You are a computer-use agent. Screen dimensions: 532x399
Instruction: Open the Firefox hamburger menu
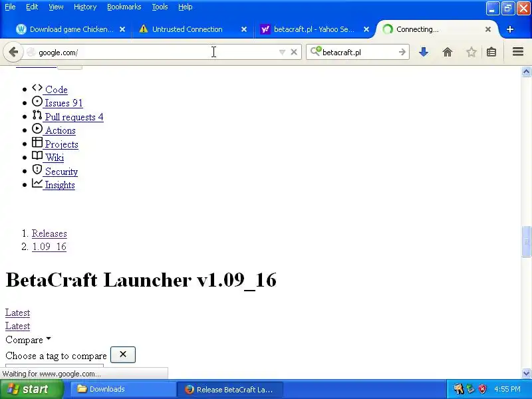pyautogui.click(x=518, y=52)
